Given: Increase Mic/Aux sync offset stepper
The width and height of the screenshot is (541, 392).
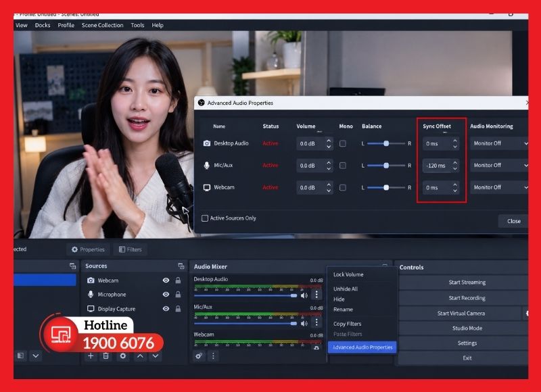Looking at the screenshot, I should [x=455, y=163].
